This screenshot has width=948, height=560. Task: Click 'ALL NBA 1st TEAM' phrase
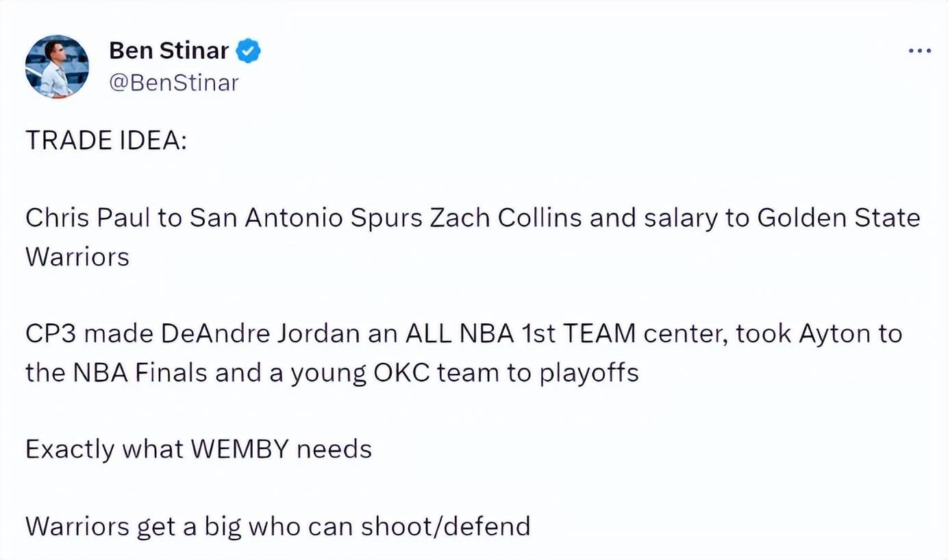coord(521,335)
